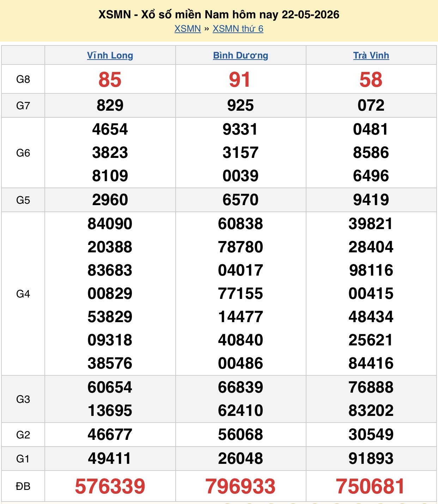The width and height of the screenshot is (438, 504).
Task: Click G4 number 39821
Action: (371, 224)
